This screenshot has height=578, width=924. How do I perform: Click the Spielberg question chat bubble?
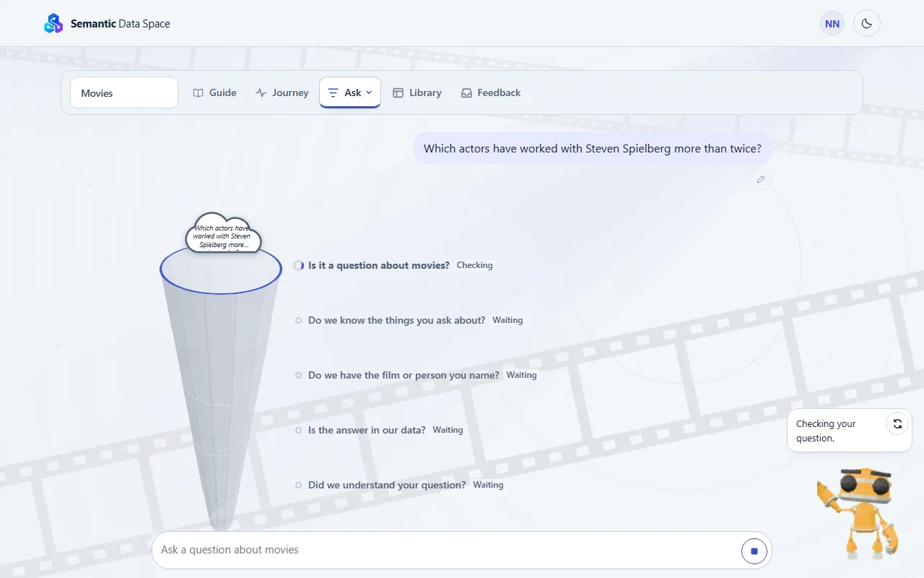593,148
